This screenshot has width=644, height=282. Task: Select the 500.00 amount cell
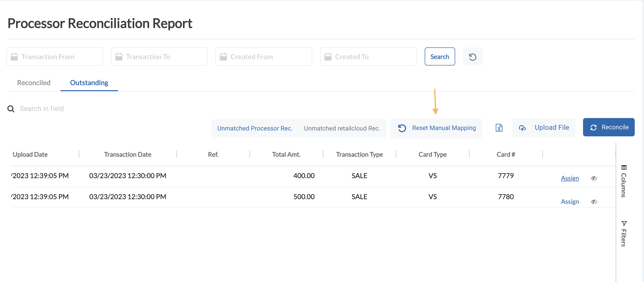304,197
